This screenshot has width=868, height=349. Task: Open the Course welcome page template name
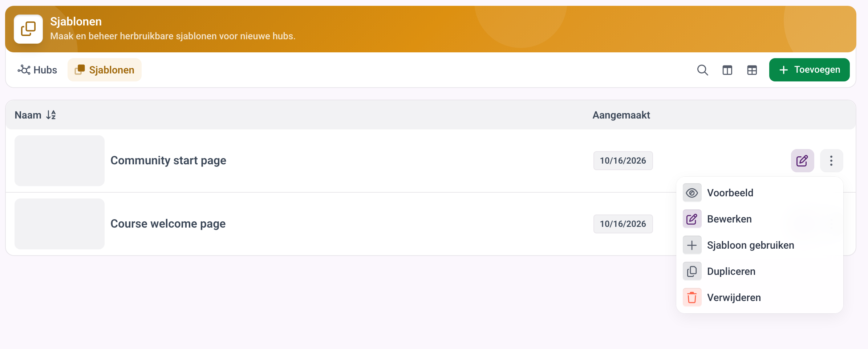[x=168, y=224]
